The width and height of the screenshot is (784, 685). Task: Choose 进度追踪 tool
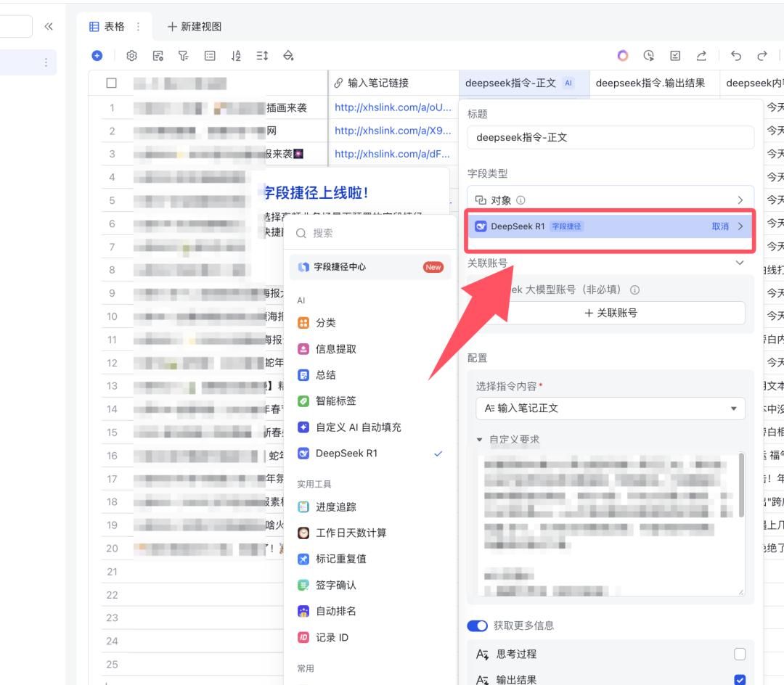370,507
